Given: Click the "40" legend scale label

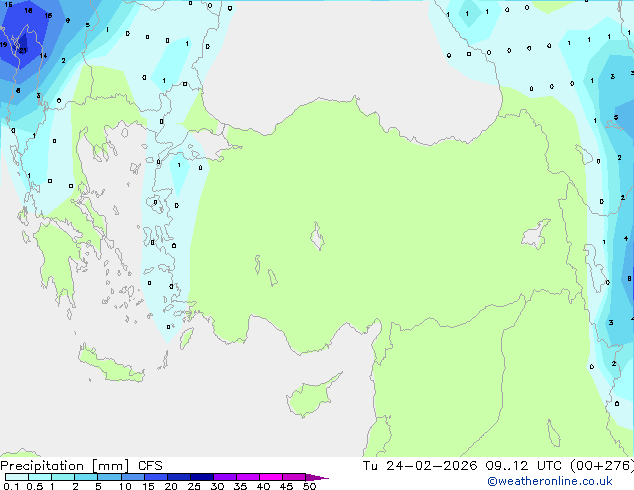Looking at the screenshot, I should click(263, 486).
